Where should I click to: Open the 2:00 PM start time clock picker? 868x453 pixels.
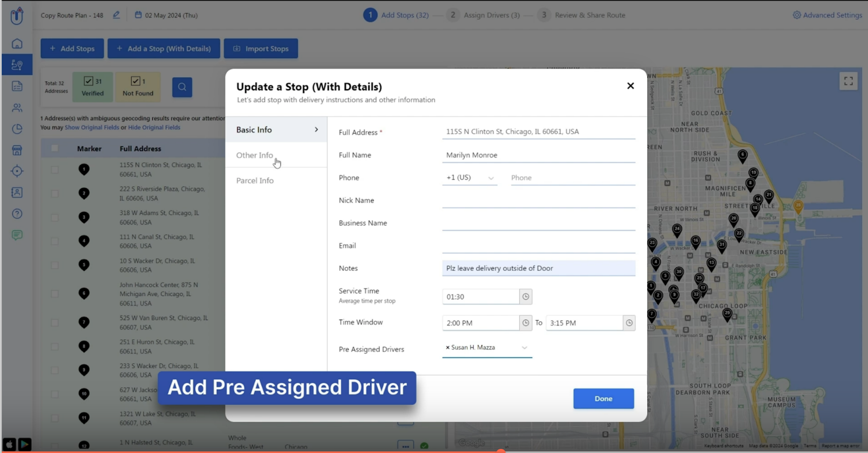pyautogui.click(x=526, y=323)
